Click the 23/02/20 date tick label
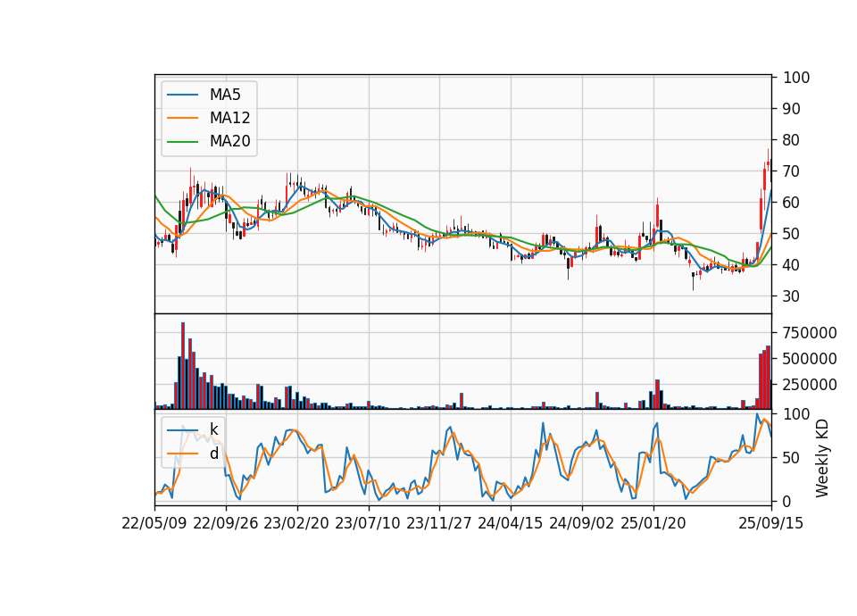This screenshot has height=616, width=857. [296, 523]
